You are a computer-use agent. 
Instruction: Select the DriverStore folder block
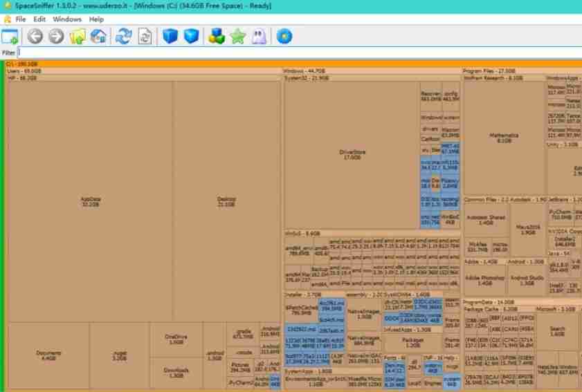point(352,155)
